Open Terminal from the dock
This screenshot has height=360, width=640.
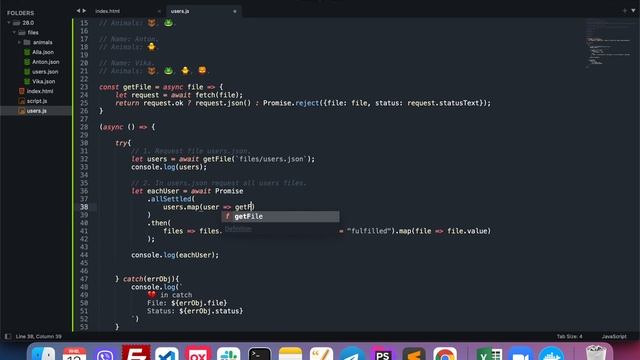260,353
